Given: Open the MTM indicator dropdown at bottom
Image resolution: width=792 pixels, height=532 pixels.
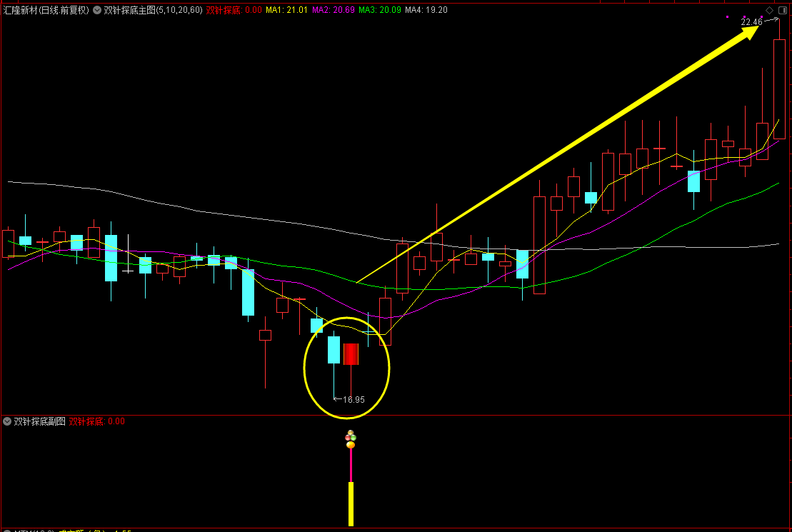Looking at the screenshot, I should click(8, 530).
